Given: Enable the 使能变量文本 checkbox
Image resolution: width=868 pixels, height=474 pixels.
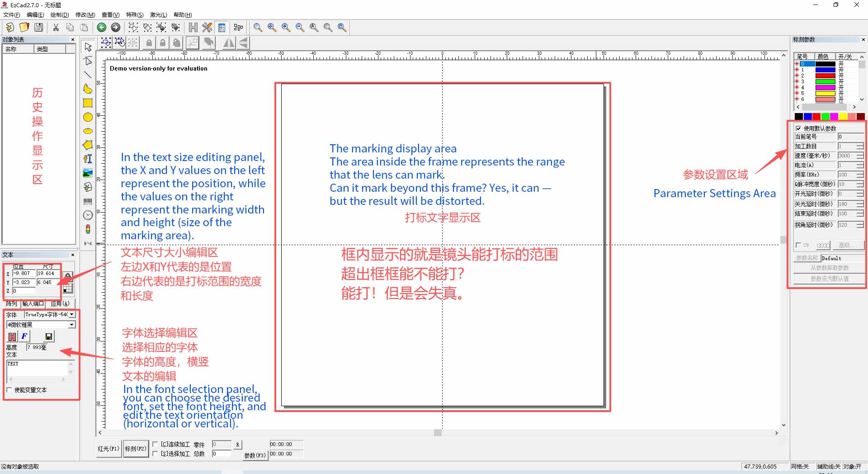Looking at the screenshot, I should tap(9, 390).
